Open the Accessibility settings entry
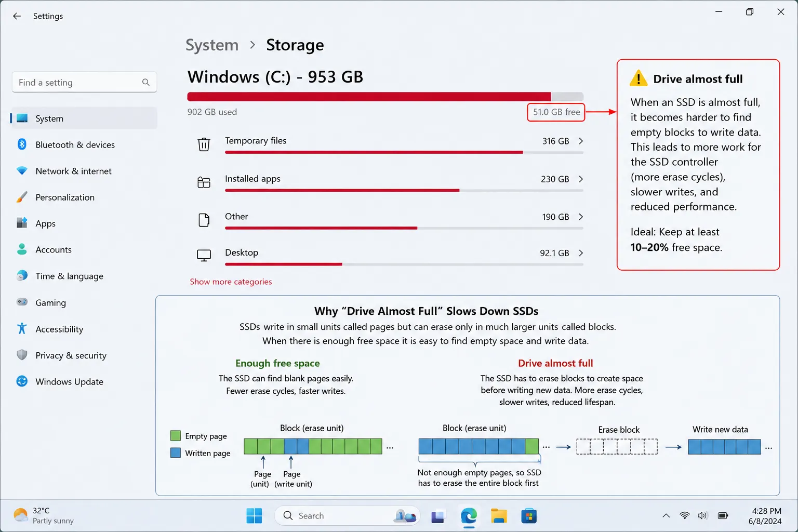Screen dimensions: 798x532 [84, 329]
